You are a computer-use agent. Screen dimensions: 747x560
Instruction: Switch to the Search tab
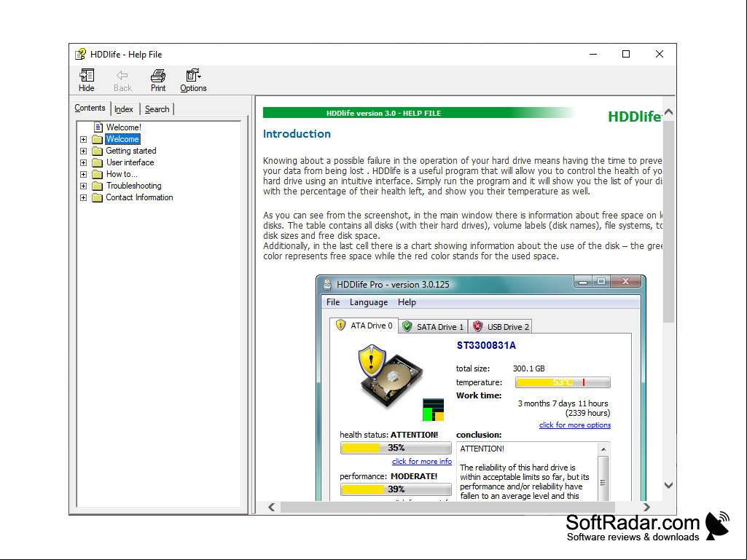157,109
